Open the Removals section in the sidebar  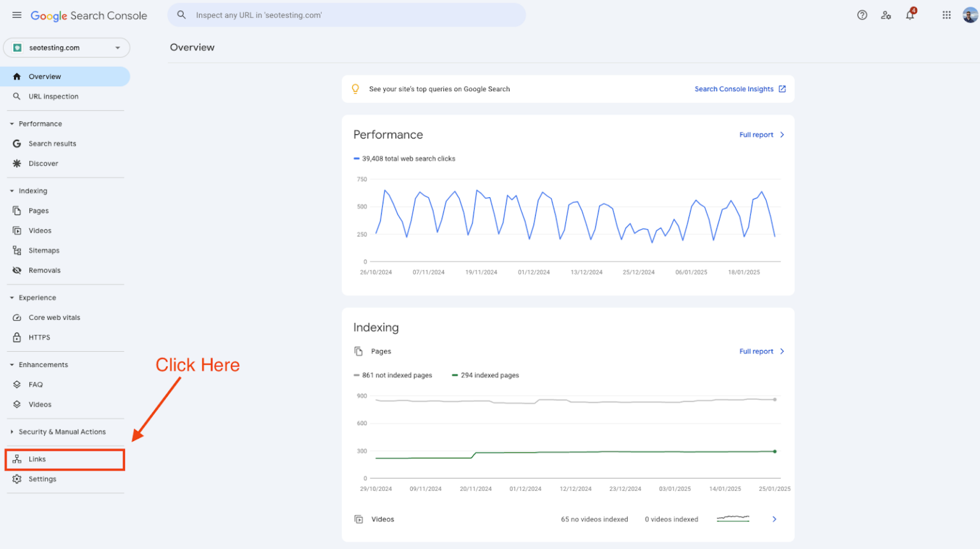coord(44,270)
